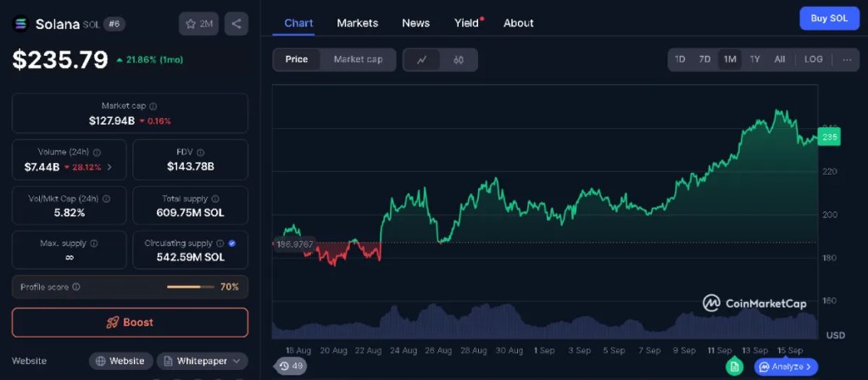Open the Yield tab
This screenshot has height=380, width=868.
tap(466, 23)
